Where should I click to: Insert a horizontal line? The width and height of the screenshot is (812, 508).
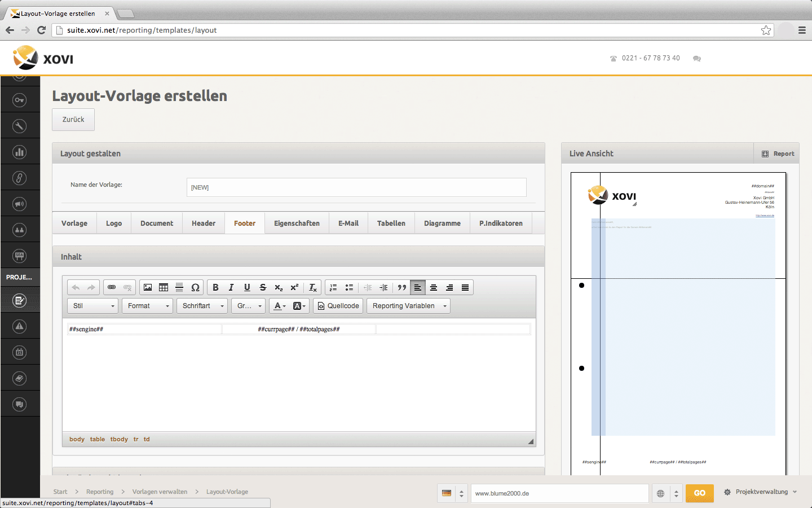(179, 287)
